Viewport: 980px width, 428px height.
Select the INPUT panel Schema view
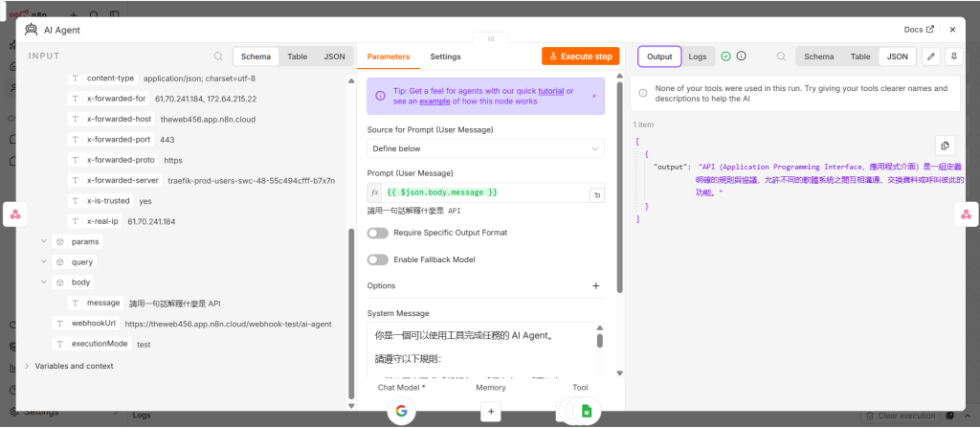pos(256,56)
